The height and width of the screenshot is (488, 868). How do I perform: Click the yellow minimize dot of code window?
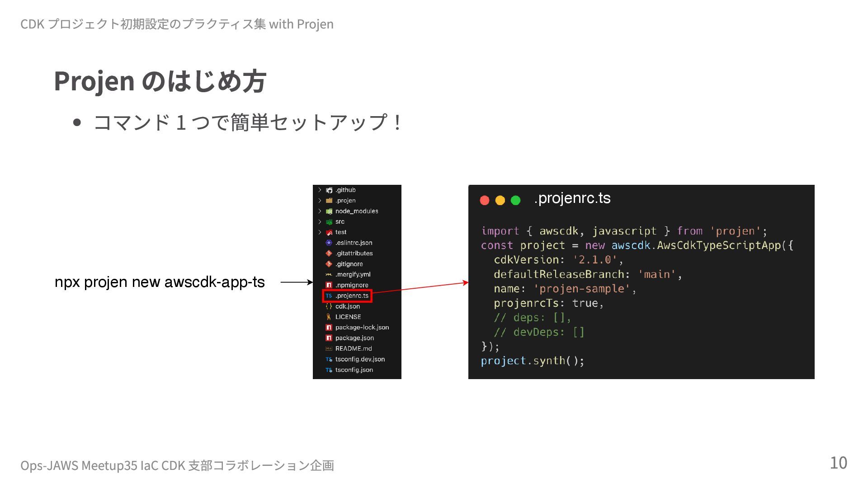point(500,200)
